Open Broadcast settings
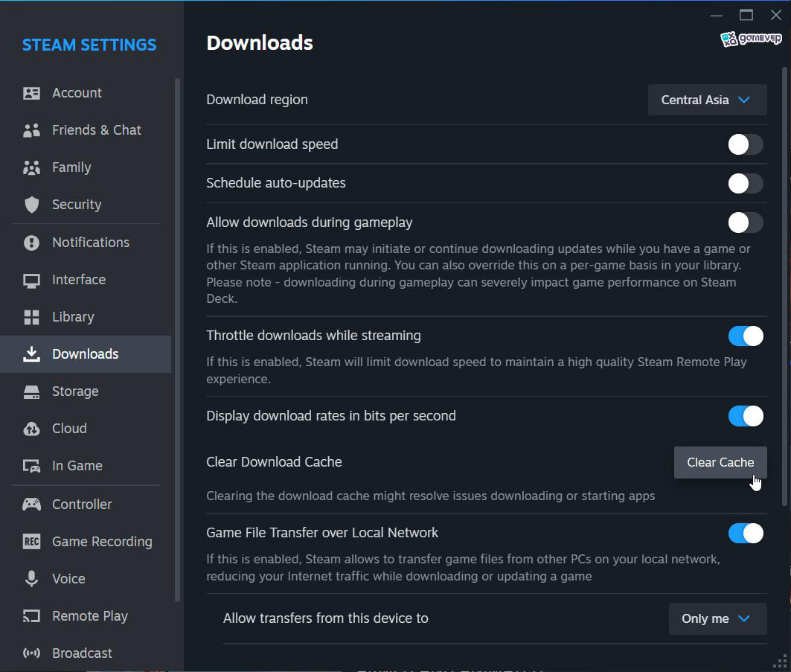Image resolution: width=791 pixels, height=672 pixels. tap(86, 653)
